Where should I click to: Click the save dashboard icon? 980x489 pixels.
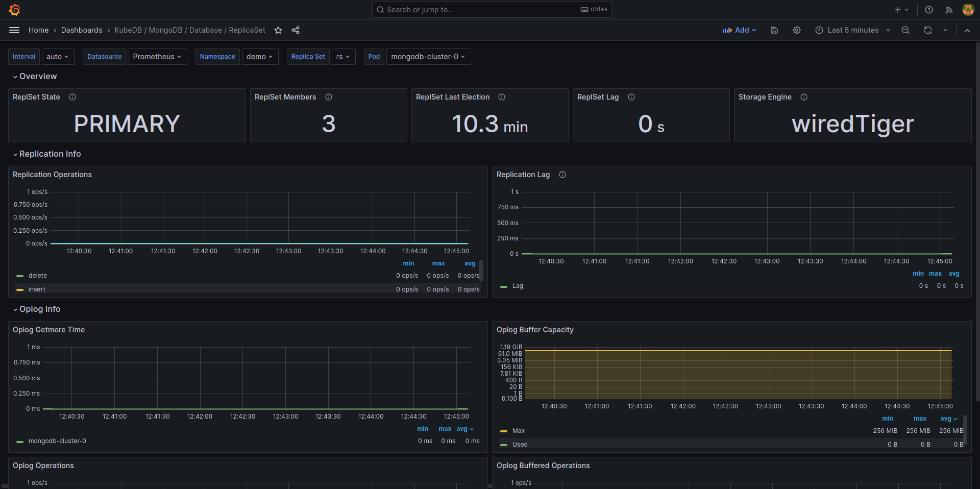pyautogui.click(x=774, y=30)
